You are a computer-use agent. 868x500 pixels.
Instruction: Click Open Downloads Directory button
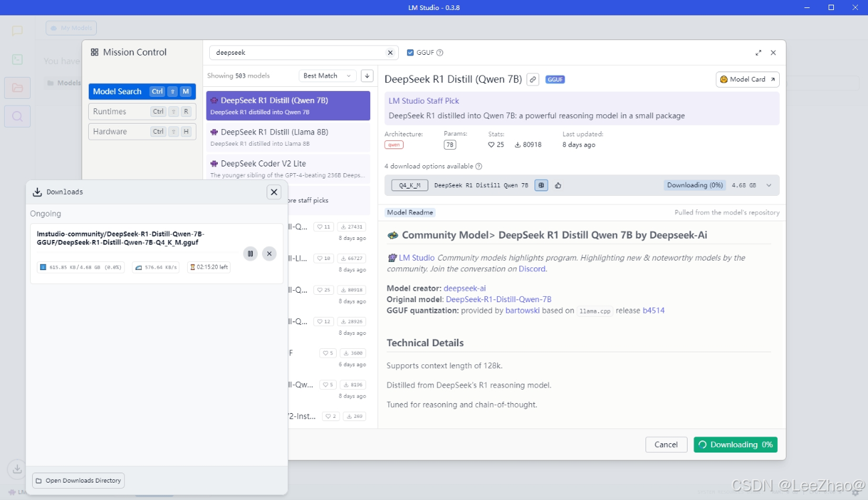coord(78,481)
